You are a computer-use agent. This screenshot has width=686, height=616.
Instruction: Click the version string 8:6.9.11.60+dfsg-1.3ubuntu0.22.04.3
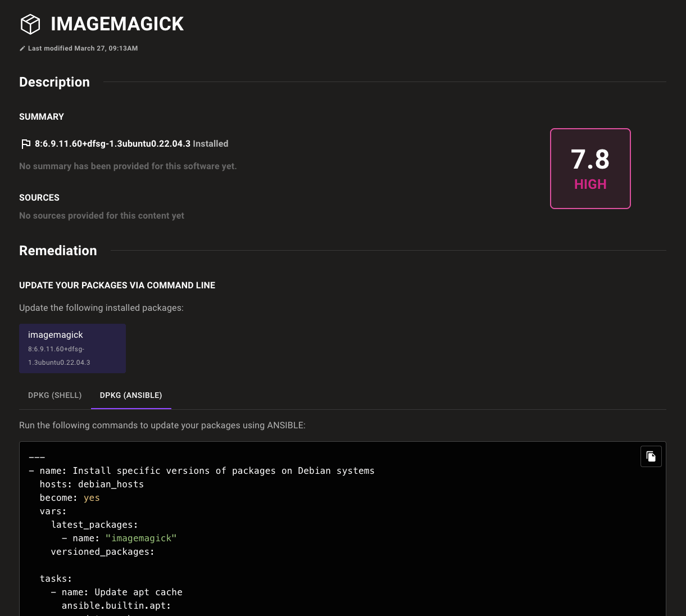[x=112, y=143]
